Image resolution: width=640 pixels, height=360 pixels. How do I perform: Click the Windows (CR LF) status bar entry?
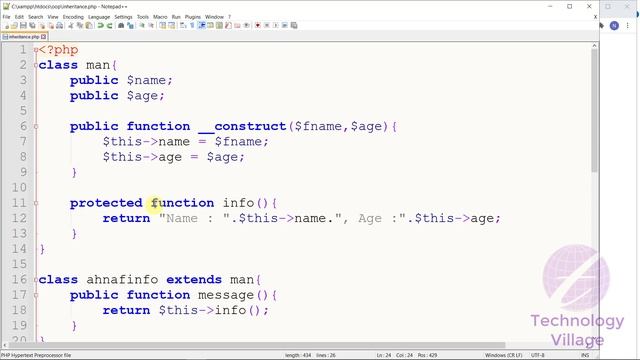503,356
